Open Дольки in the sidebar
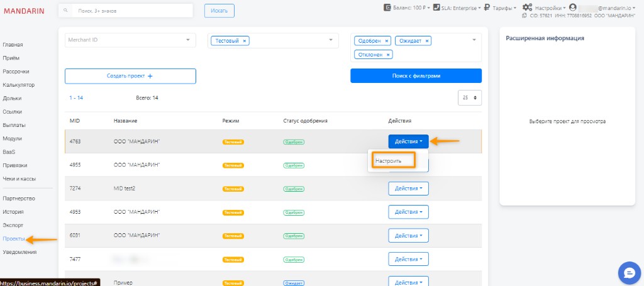 click(x=13, y=99)
